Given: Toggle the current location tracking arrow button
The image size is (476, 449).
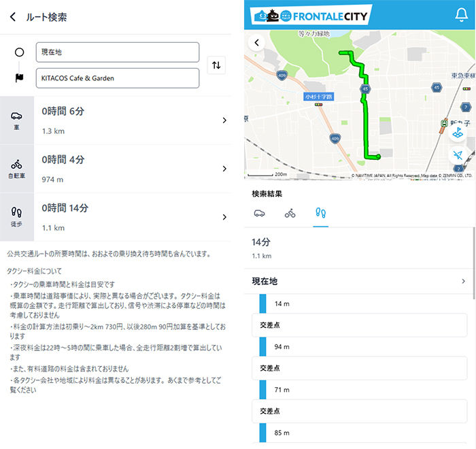Looking at the screenshot, I should (458, 156).
